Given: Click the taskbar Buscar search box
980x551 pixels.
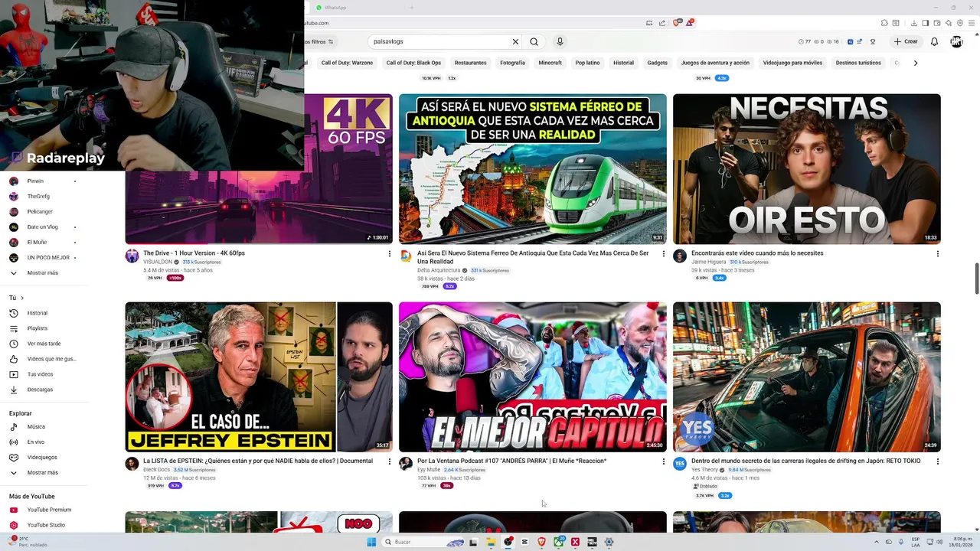Looking at the screenshot, I should pyautogui.click(x=424, y=542).
